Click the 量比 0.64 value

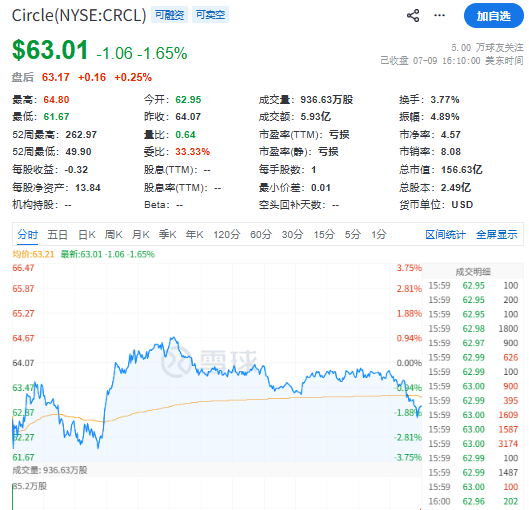point(185,135)
